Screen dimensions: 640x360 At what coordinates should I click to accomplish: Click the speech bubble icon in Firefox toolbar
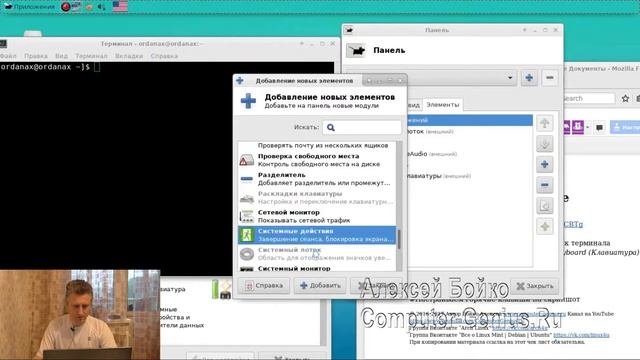click(x=599, y=128)
